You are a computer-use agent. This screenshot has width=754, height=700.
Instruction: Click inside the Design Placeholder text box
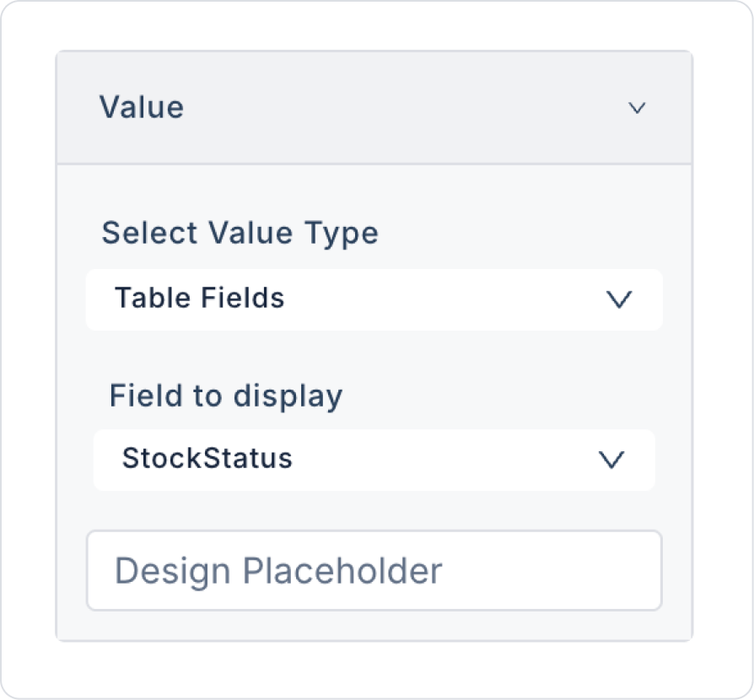(374, 570)
